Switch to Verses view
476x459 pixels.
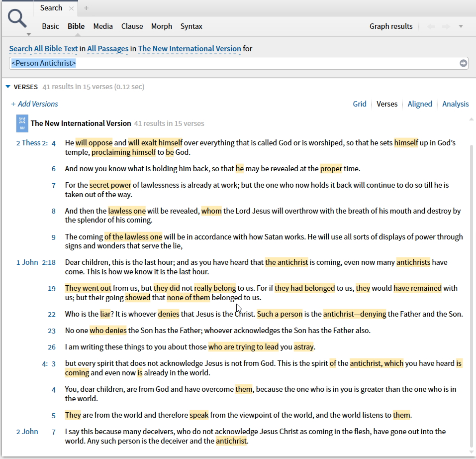(x=387, y=104)
